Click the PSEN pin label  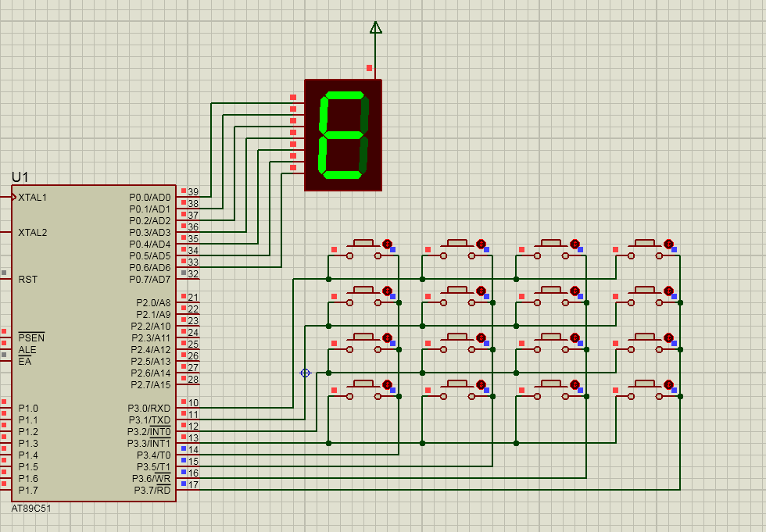31,337
